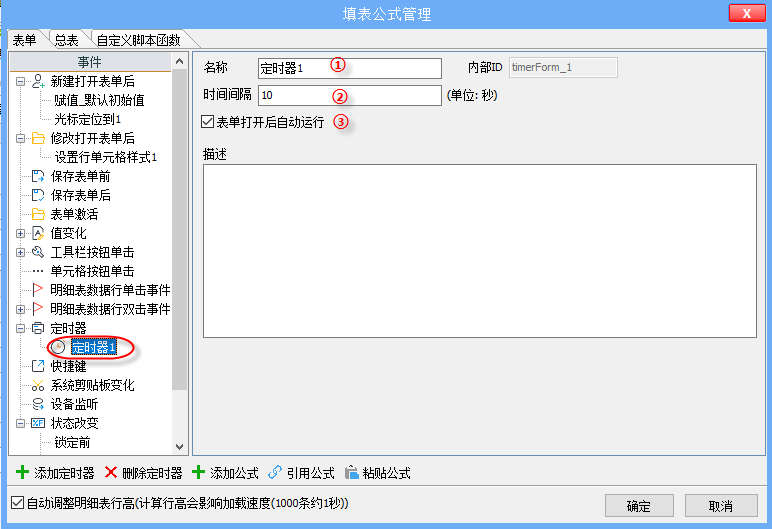Click the 设备监听 device icon
The image size is (772, 529).
coord(38,404)
